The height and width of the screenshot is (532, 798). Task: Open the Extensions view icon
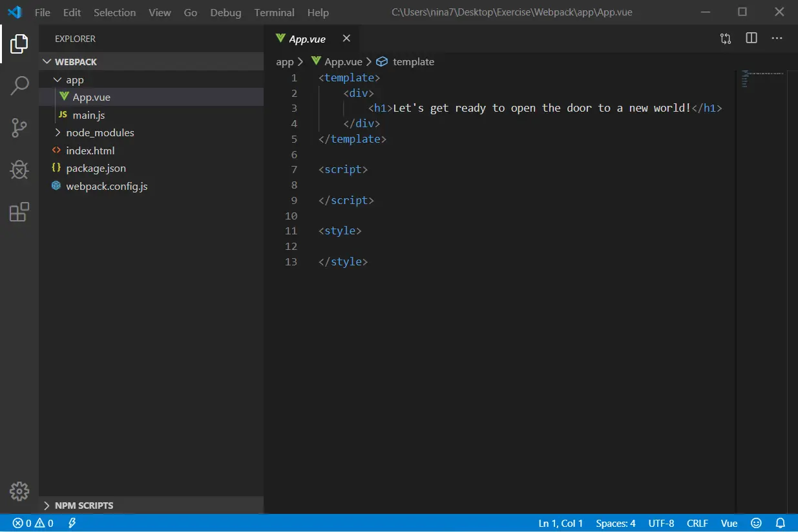click(x=19, y=212)
